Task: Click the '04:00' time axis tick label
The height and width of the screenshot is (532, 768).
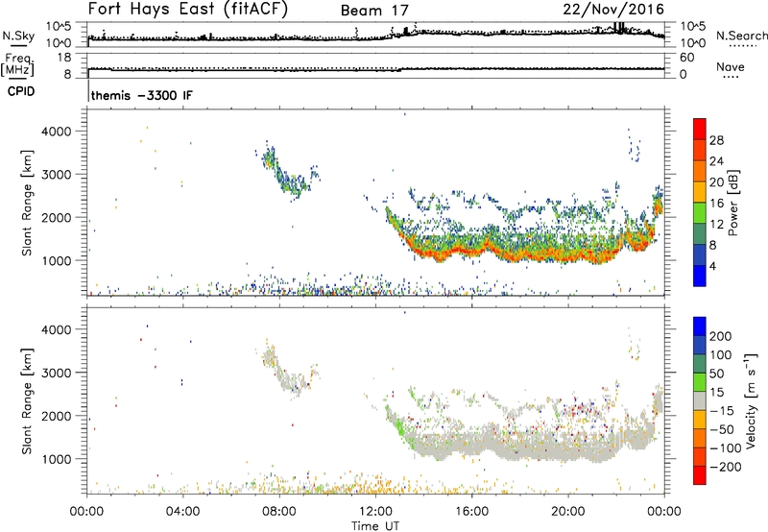Action: tap(182, 512)
